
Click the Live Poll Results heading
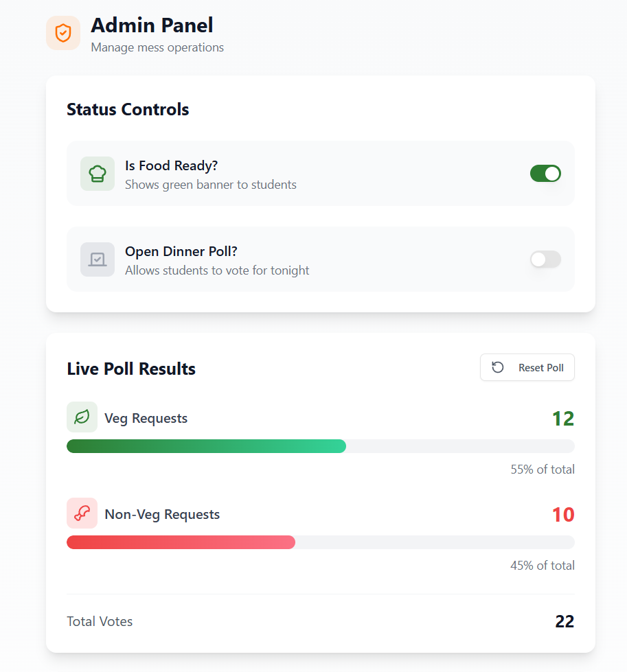click(x=131, y=369)
